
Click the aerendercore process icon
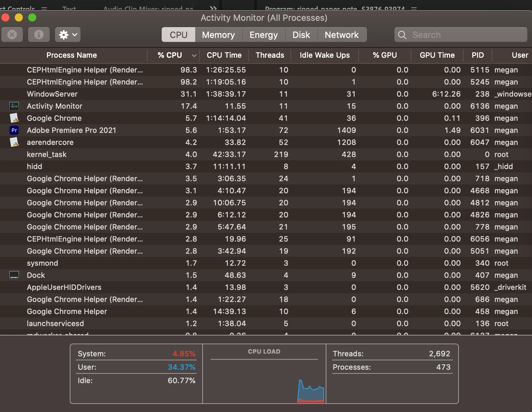(x=14, y=142)
